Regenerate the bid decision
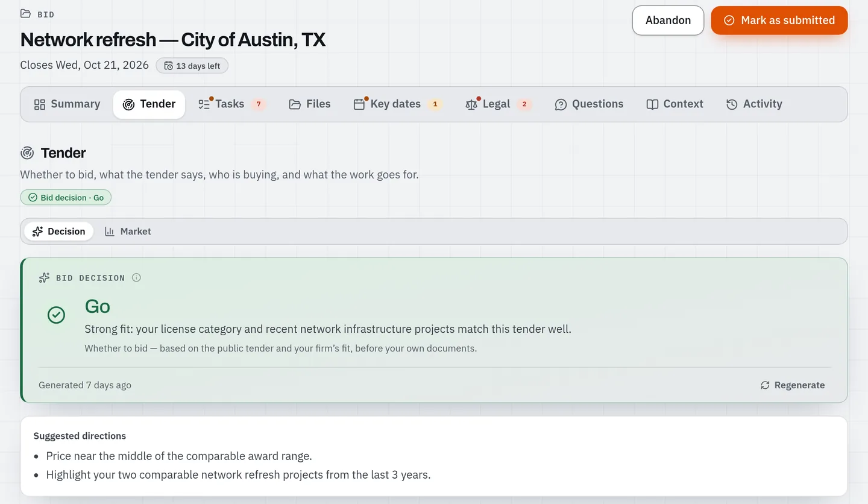868x504 pixels. click(x=793, y=385)
